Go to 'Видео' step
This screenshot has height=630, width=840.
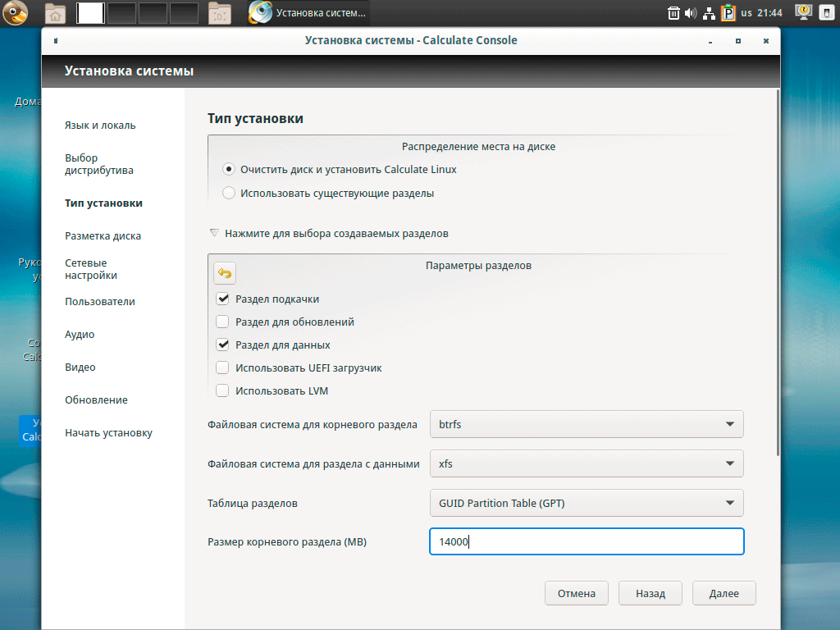coord(80,367)
